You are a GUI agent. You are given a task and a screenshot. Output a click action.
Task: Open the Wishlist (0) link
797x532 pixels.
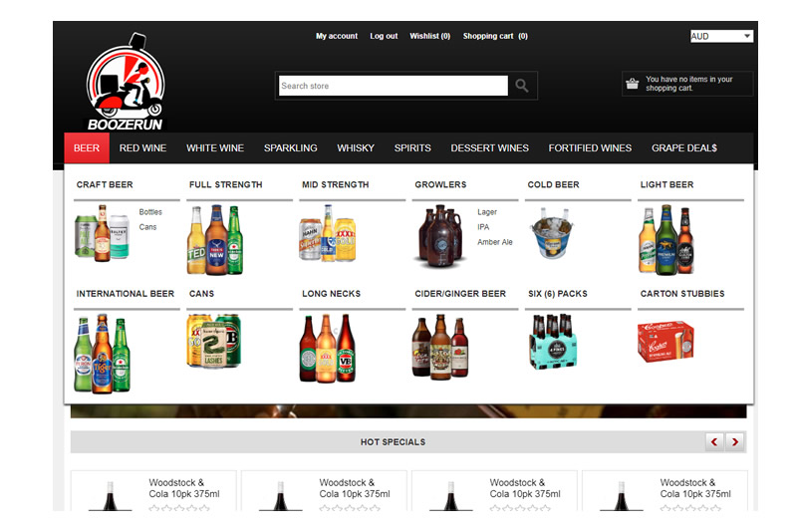[x=430, y=36]
